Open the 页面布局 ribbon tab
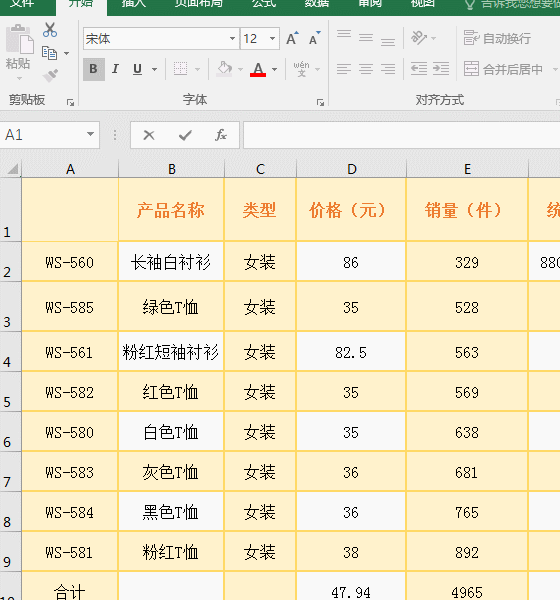The width and height of the screenshot is (560, 600). (199, 4)
